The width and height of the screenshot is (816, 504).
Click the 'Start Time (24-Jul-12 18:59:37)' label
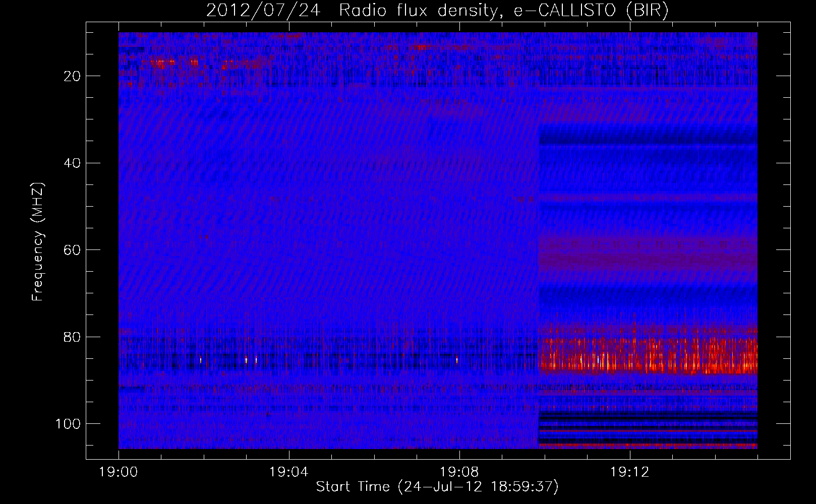coord(437,487)
